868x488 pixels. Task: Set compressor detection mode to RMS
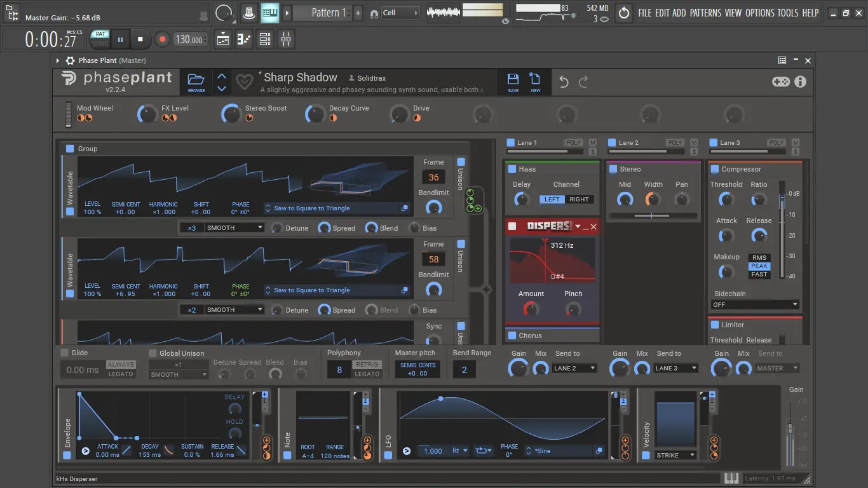pos(759,258)
